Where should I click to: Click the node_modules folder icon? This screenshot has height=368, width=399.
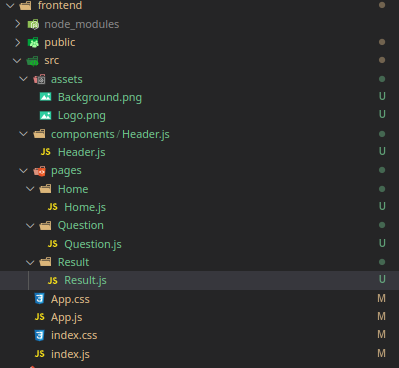click(x=33, y=24)
